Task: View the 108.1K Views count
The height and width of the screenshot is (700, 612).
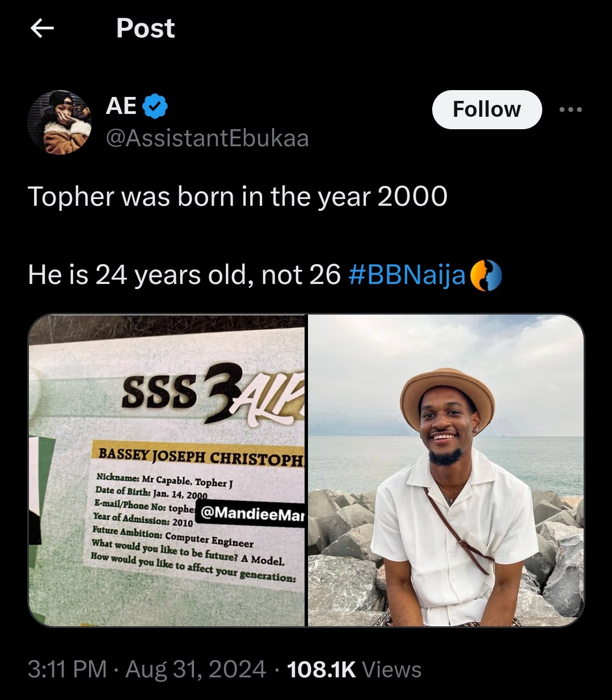Action: click(354, 669)
